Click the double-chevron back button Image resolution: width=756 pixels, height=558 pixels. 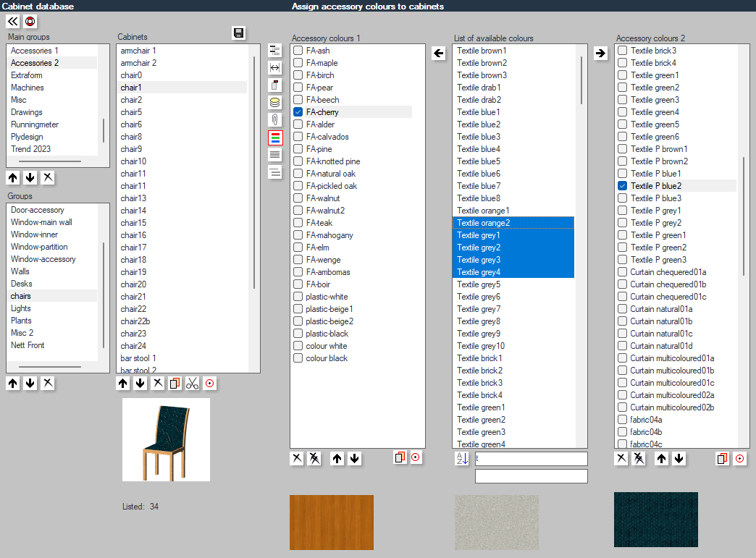click(13, 21)
